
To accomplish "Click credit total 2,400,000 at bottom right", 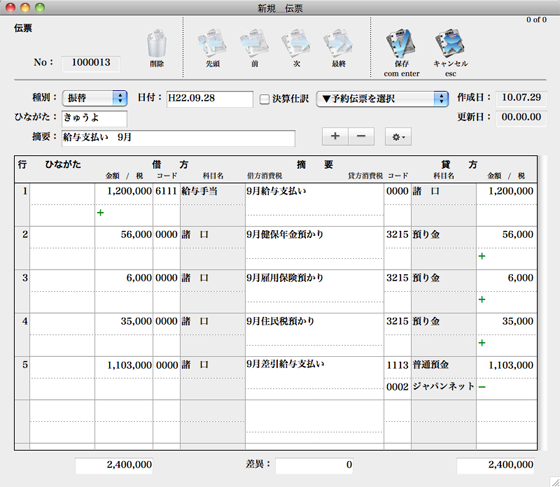I will [x=495, y=465].
